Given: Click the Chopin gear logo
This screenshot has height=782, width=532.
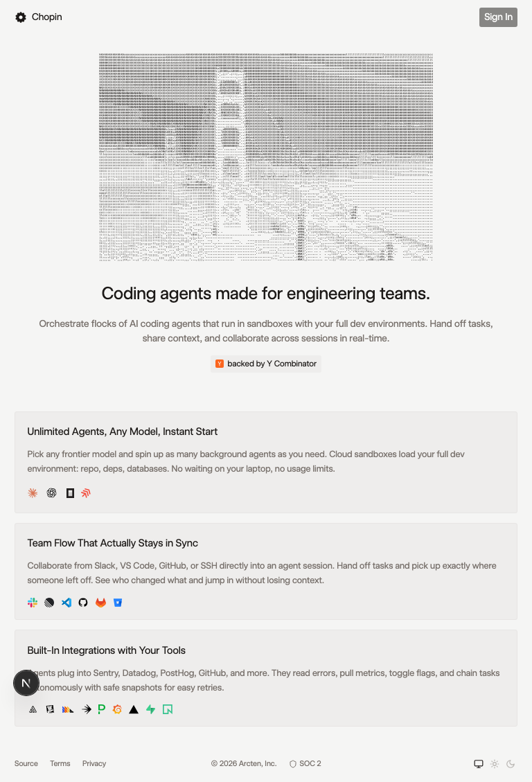Looking at the screenshot, I should coord(21,17).
